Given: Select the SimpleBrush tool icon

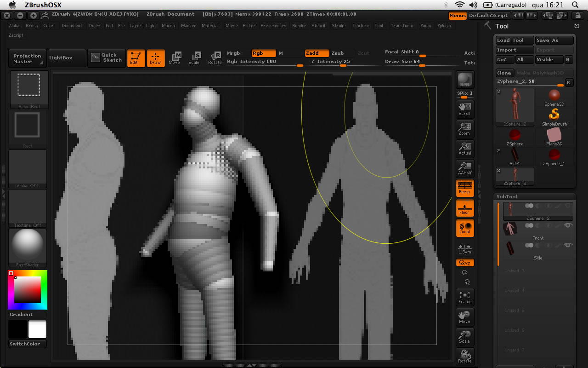Looking at the screenshot, I should pyautogui.click(x=554, y=117).
